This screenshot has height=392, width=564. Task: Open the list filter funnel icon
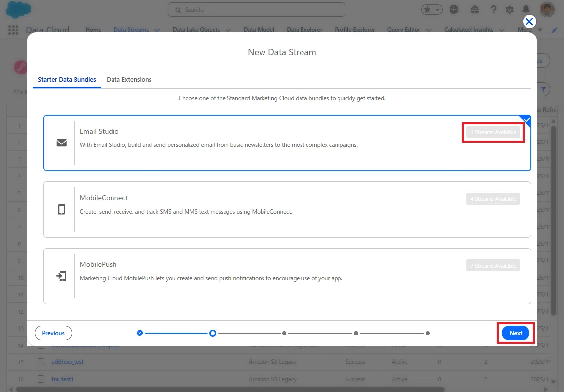click(543, 89)
